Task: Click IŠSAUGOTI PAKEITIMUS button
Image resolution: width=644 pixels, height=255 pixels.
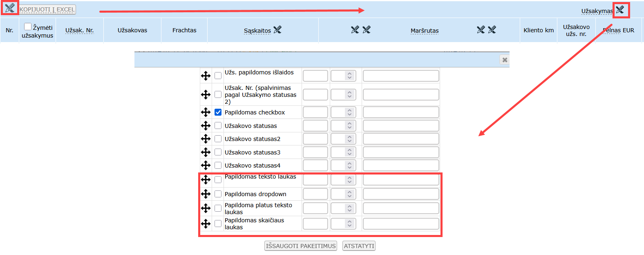Action: click(x=301, y=246)
